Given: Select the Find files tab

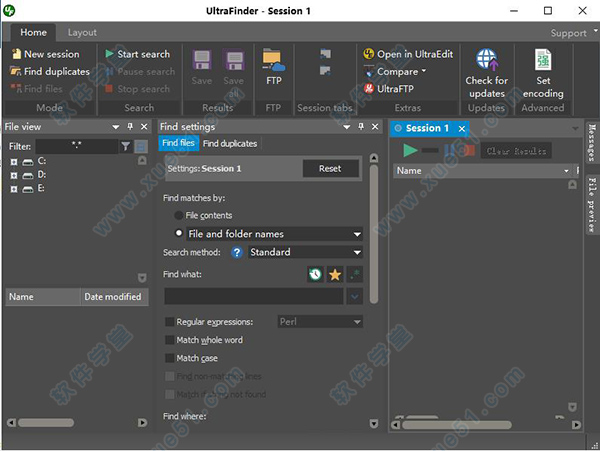Looking at the screenshot, I should [178, 143].
